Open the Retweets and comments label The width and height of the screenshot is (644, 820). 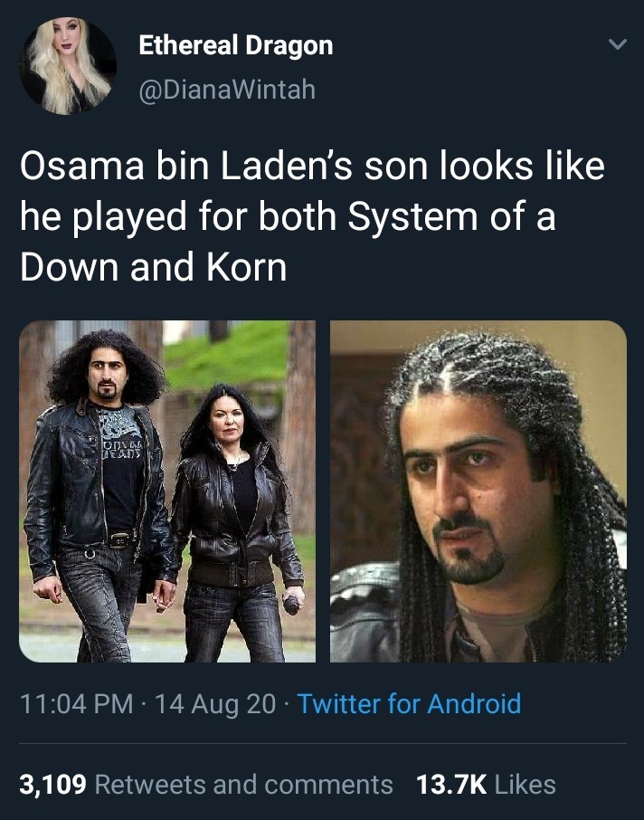[243, 785]
